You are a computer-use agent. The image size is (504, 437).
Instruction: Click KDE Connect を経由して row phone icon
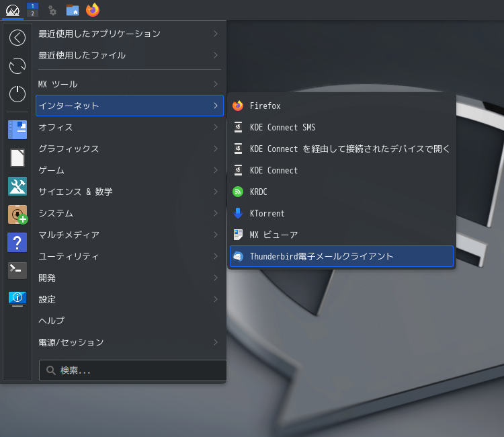pyautogui.click(x=238, y=149)
